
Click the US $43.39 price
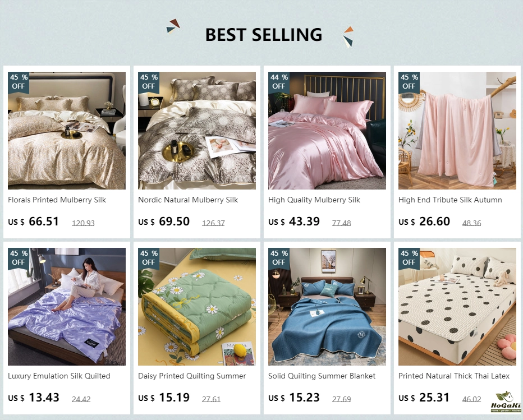294,221
